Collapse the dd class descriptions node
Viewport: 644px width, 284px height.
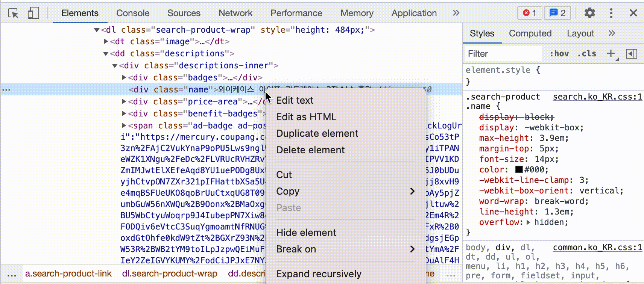106,54
